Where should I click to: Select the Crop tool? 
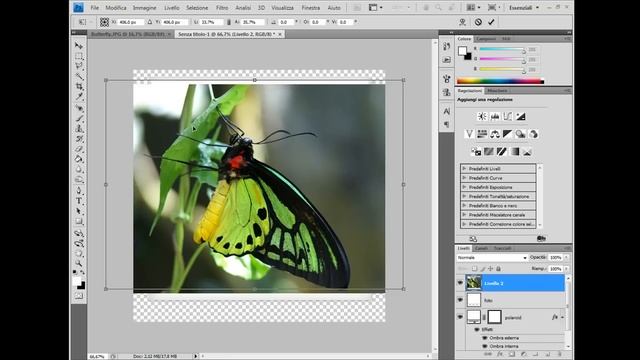pyautogui.click(x=79, y=86)
